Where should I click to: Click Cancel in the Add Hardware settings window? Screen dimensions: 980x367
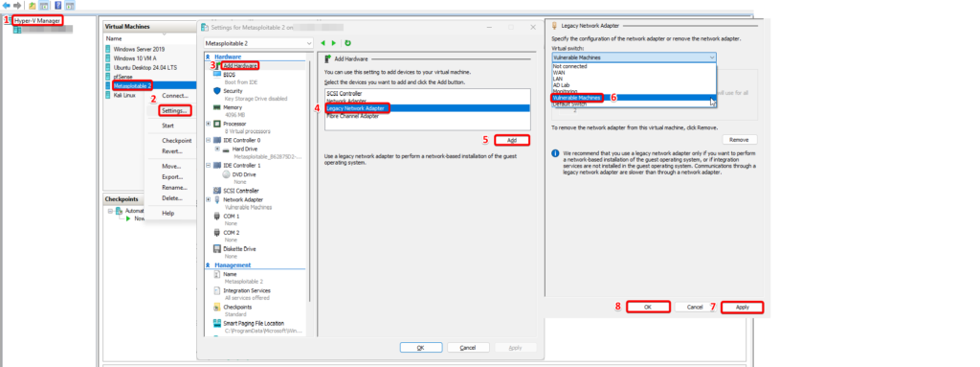467,348
